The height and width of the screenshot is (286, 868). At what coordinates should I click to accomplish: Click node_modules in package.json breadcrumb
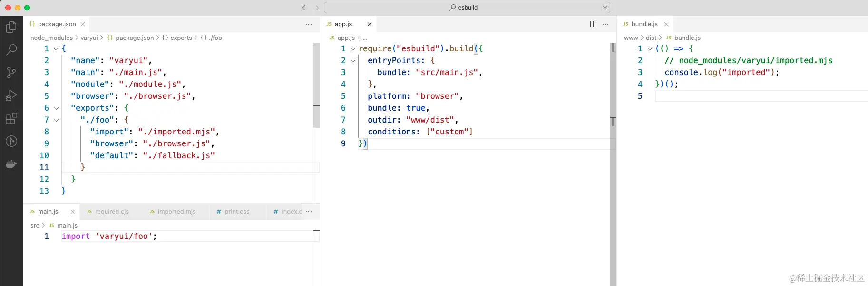(x=51, y=38)
